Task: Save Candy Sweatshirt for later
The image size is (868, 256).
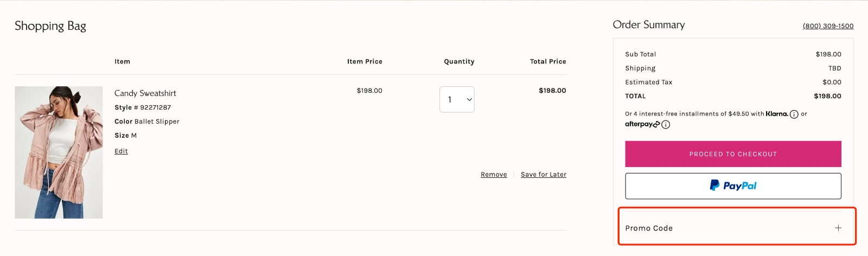Action: [x=543, y=175]
